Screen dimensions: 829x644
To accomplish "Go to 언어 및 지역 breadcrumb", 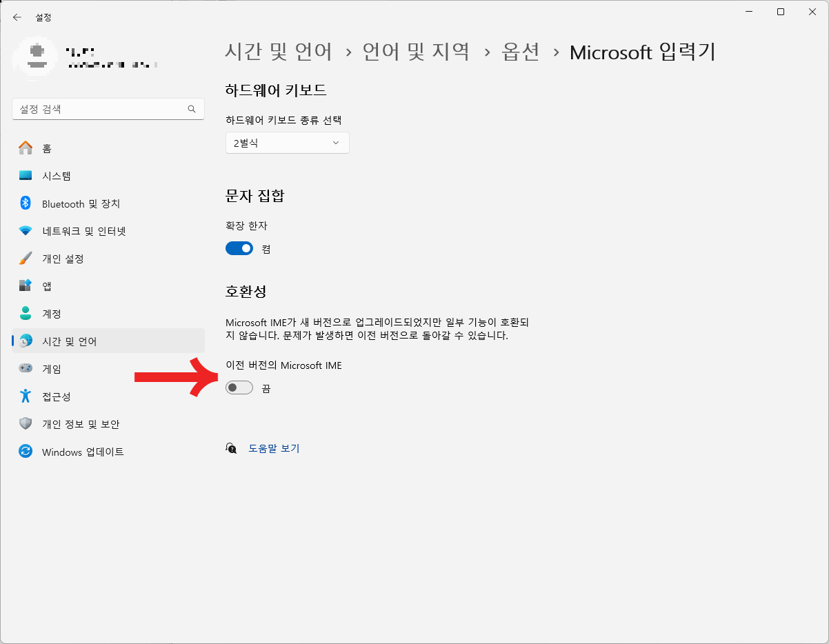I will pos(417,52).
